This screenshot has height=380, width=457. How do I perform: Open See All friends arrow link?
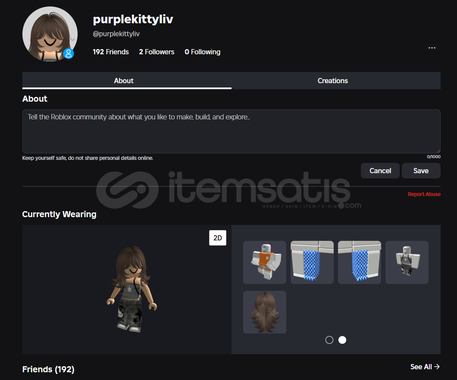[425, 367]
